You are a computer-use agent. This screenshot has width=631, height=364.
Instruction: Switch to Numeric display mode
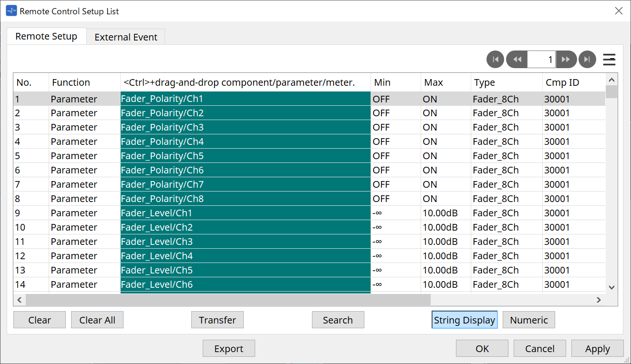coord(528,320)
